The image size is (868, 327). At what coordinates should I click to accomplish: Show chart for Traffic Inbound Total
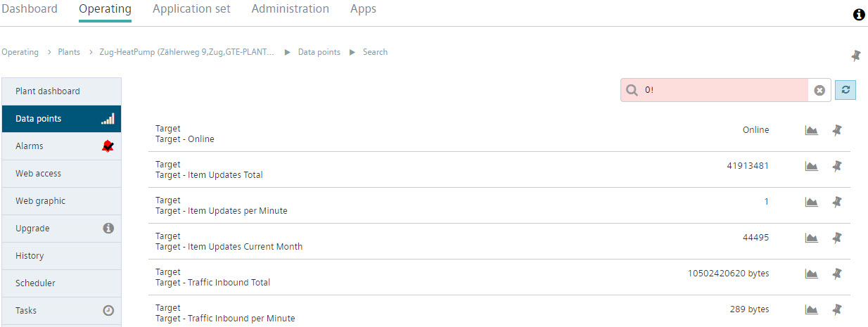[811, 274]
